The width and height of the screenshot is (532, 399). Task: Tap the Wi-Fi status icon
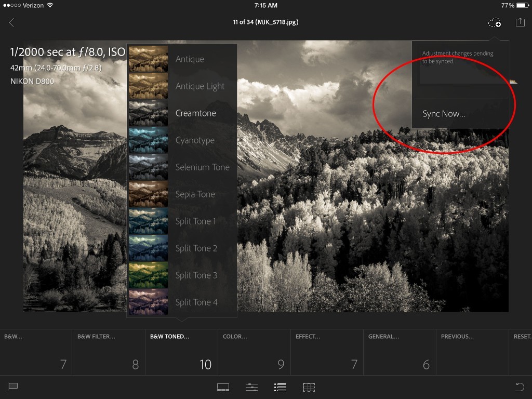coord(50,5)
